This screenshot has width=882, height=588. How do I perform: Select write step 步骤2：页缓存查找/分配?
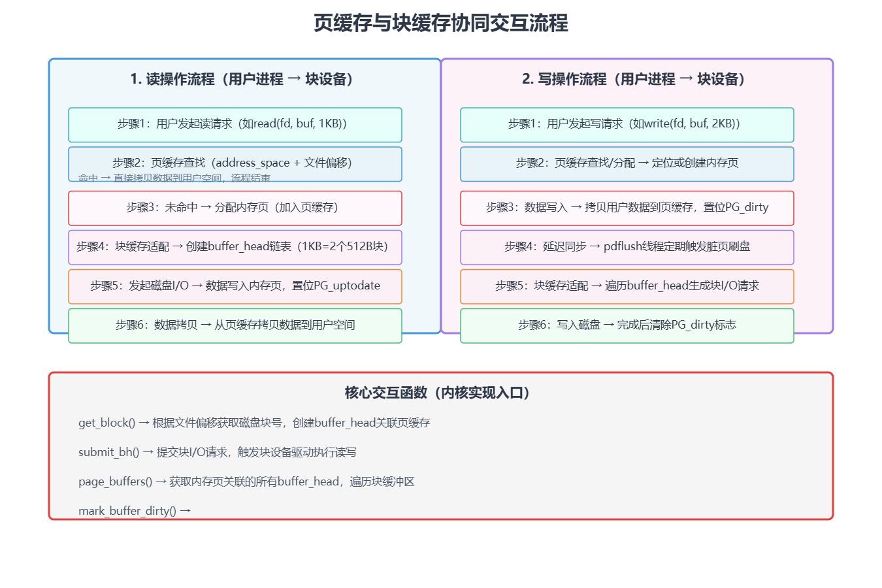pyautogui.click(x=627, y=164)
